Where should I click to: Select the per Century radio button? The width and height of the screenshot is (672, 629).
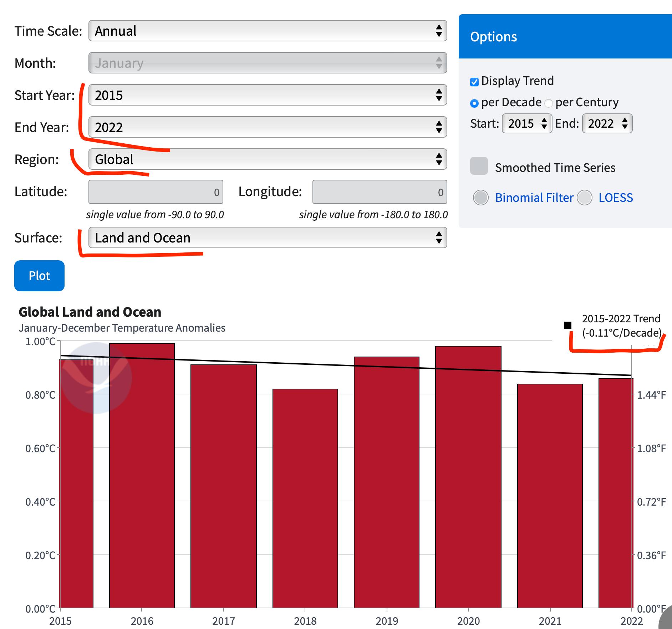coord(549,103)
